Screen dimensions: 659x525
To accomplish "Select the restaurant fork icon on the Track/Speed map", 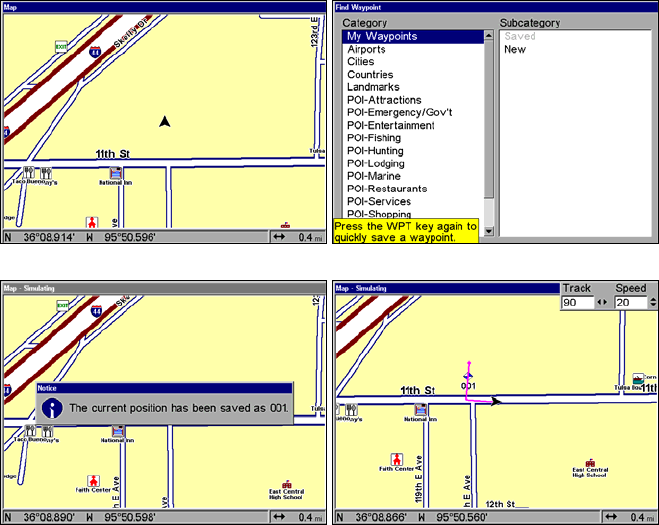I will pyautogui.click(x=351, y=410).
